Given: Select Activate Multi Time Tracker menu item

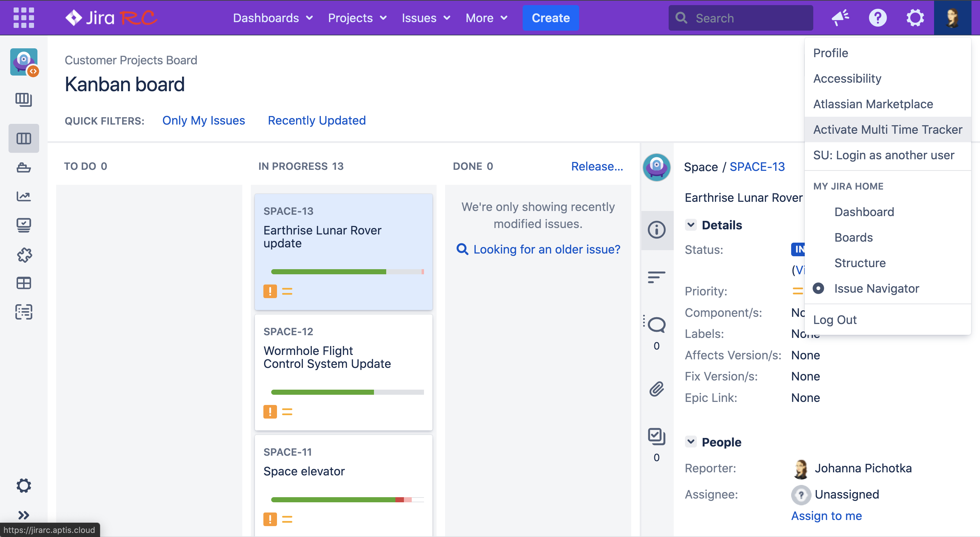Looking at the screenshot, I should pyautogui.click(x=887, y=129).
